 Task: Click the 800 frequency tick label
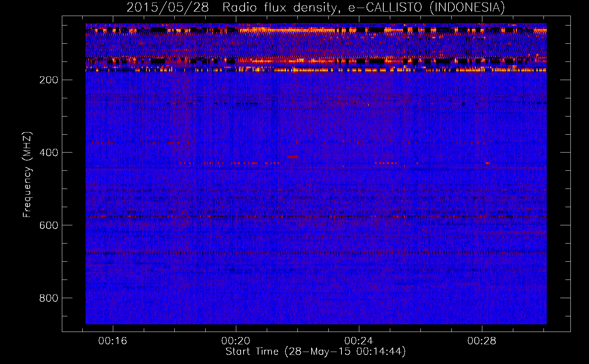coord(48,298)
